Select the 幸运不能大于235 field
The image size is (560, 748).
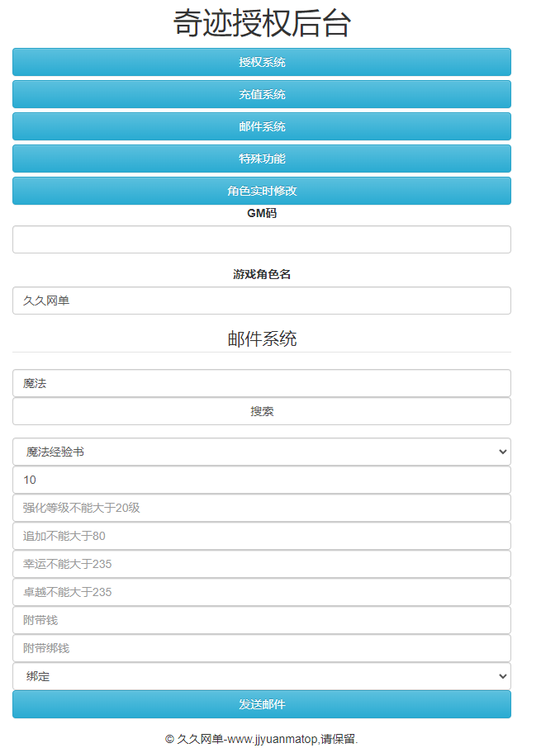262,564
